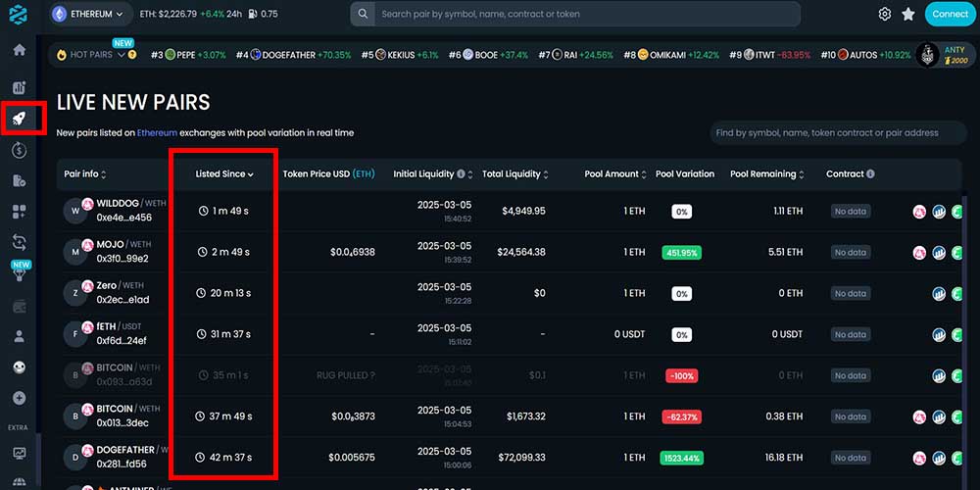
Task: Click pink exchange icon in WILDDOG row
Action: [x=919, y=212]
